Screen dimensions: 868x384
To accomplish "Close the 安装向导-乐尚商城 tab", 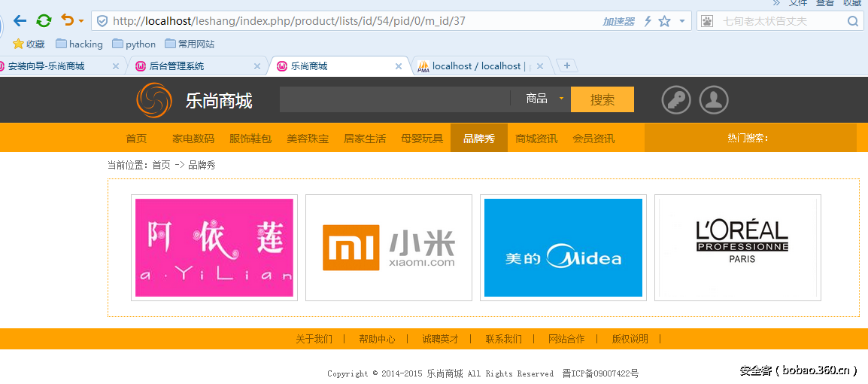I will click(x=116, y=66).
